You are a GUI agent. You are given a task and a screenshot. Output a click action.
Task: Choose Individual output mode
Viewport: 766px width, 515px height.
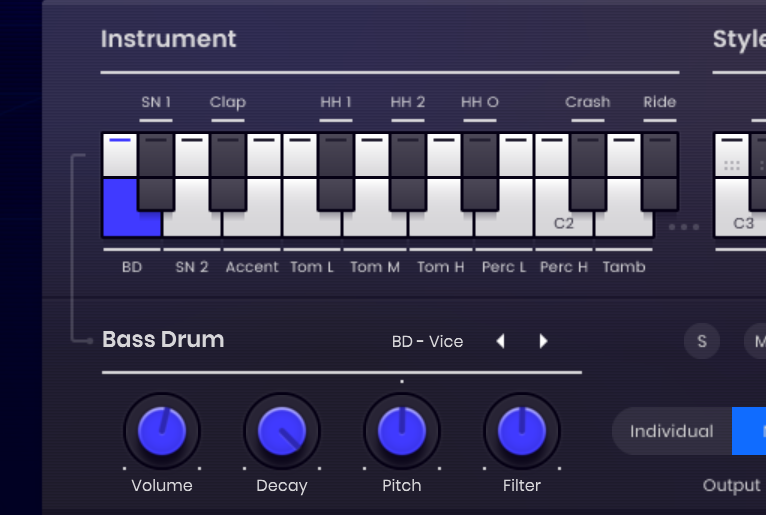(672, 431)
